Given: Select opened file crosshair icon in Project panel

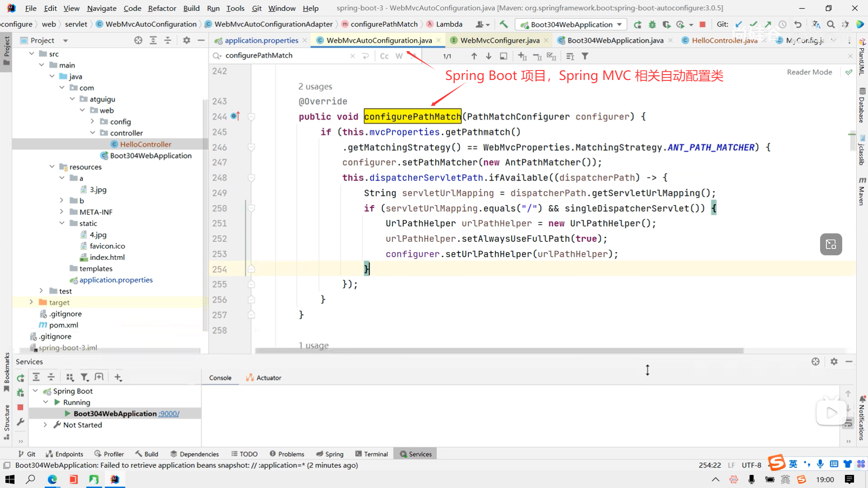Looking at the screenshot, I should [x=138, y=40].
